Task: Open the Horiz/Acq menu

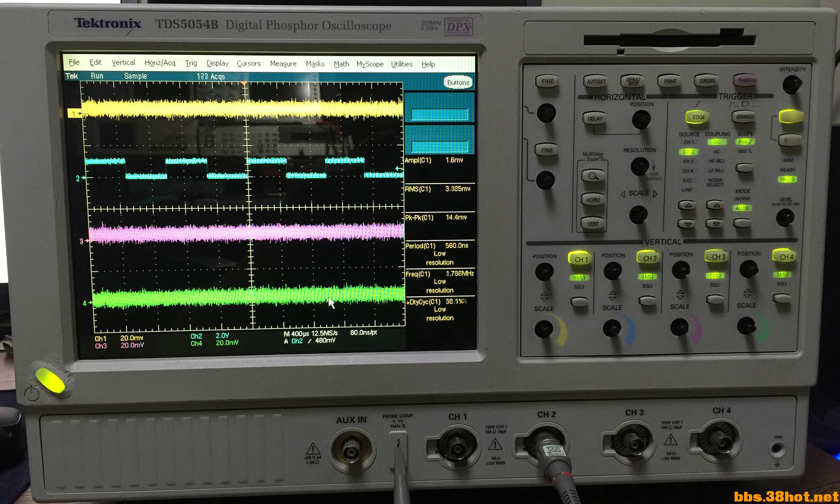Action: tap(160, 63)
